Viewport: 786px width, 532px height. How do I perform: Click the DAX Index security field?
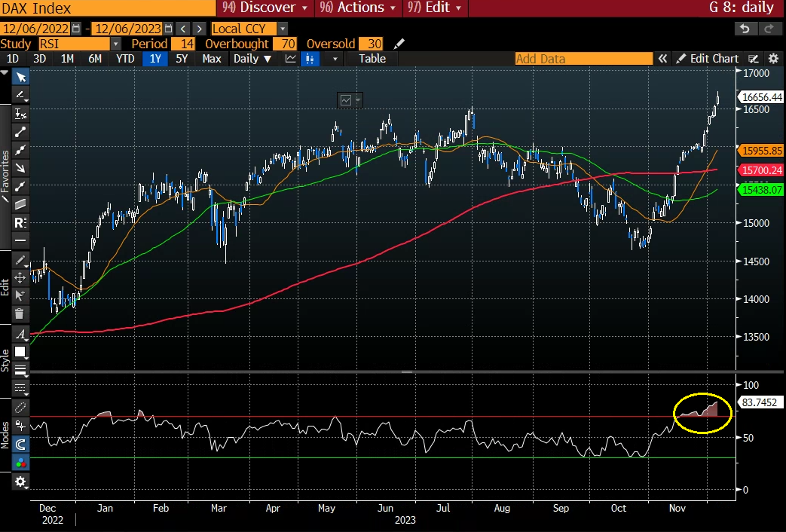pyautogui.click(x=108, y=8)
